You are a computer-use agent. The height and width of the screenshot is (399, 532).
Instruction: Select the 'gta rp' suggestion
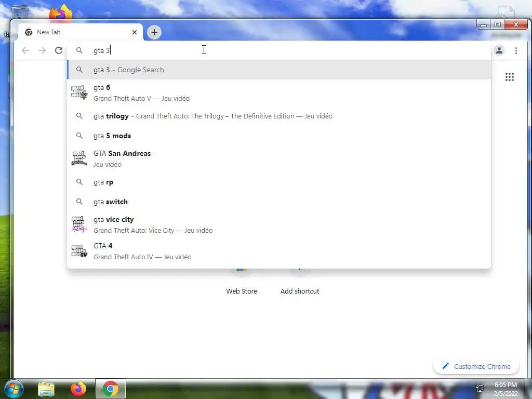[x=279, y=182]
